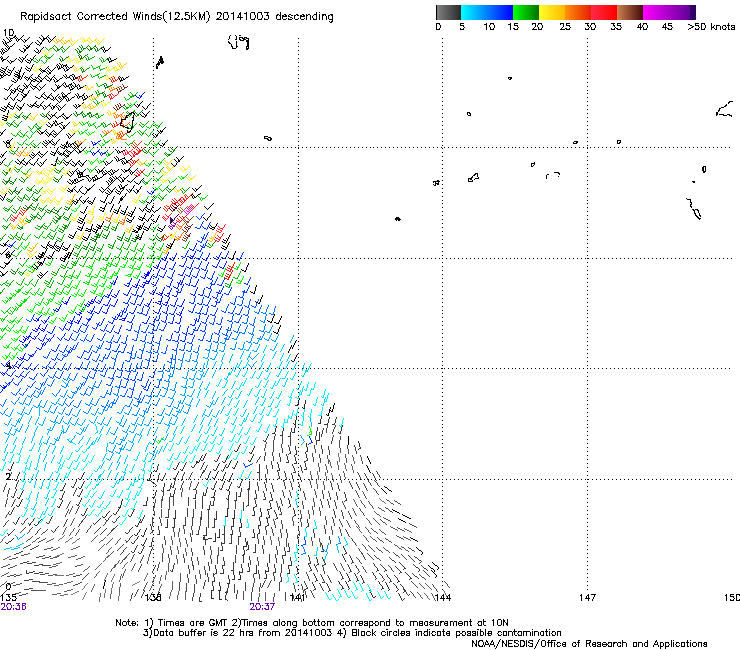This screenshot has height=650, width=740.
Task: Click the '135' longitude axis label
Action: coord(8,598)
